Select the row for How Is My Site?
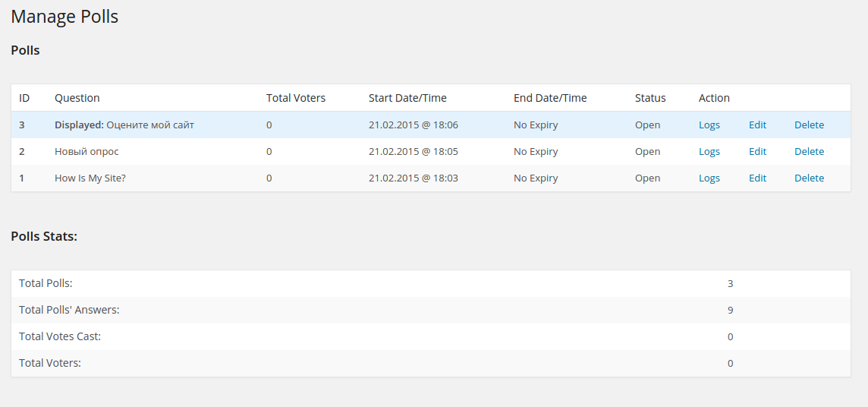The height and width of the screenshot is (407, 868). click(89, 178)
